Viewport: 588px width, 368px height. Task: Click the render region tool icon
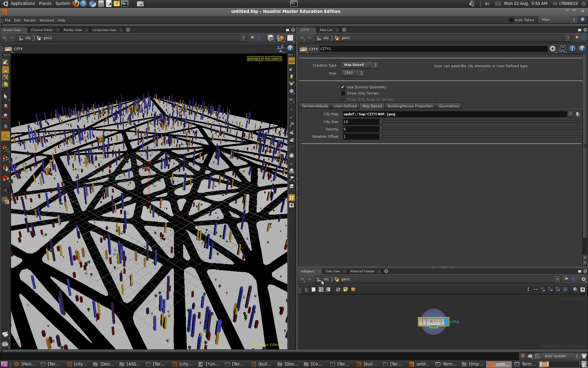point(6,200)
